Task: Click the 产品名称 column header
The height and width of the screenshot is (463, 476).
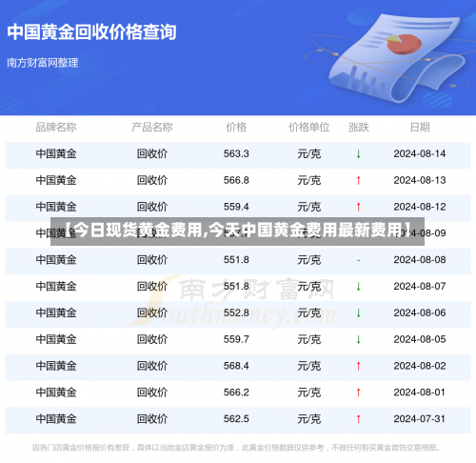Action: point(152,128)
